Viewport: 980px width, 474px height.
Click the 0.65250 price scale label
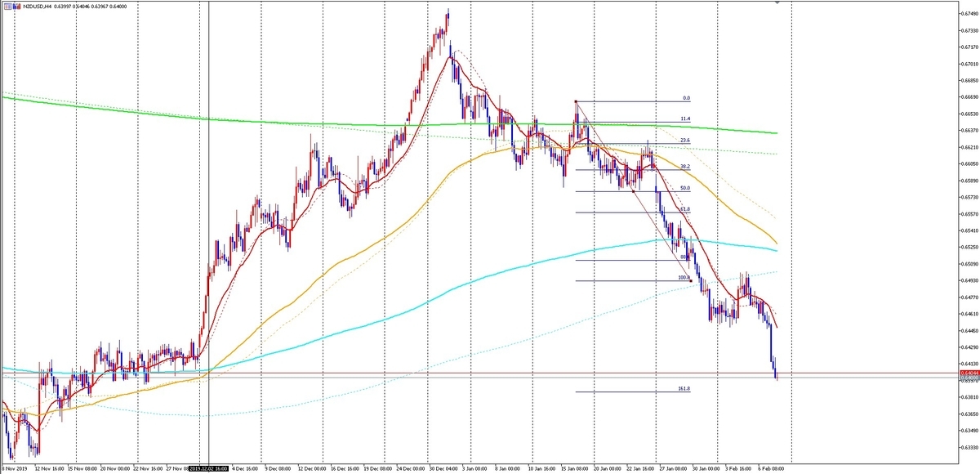pyautogui.click(x=969, y=247)
